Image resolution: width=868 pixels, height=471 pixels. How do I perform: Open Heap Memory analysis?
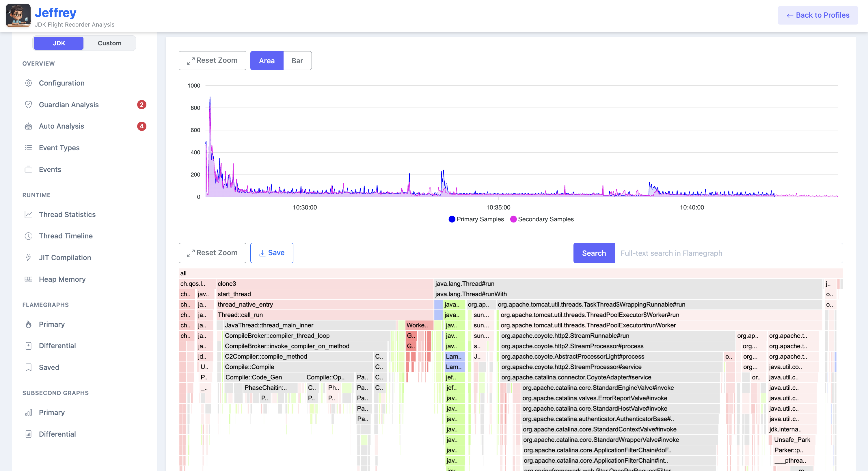62,279
